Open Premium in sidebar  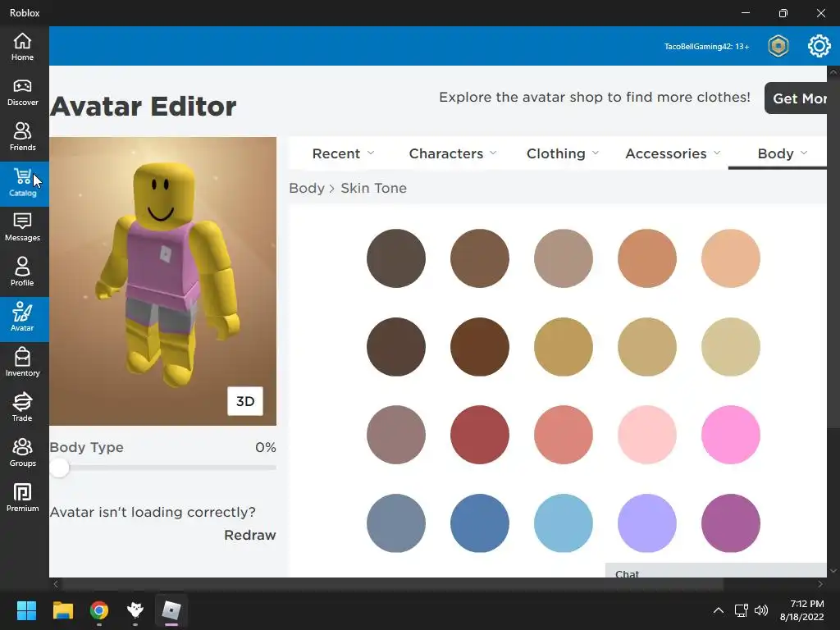[22, 498]
